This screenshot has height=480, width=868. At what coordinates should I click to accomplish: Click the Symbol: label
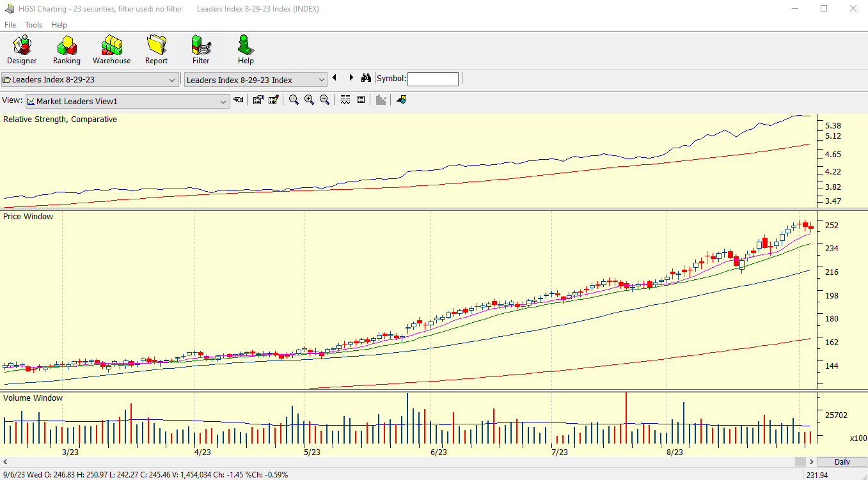(x=391, y=79)
